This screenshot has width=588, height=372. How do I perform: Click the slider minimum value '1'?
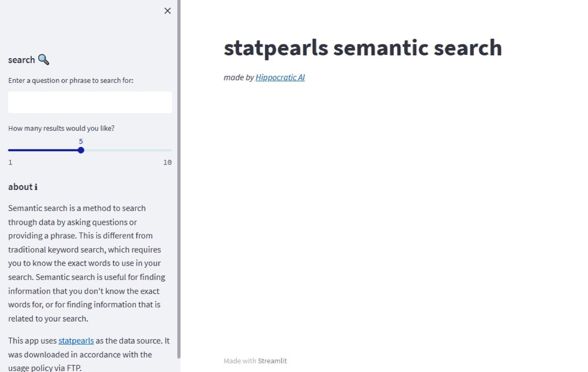click(10, 163)
